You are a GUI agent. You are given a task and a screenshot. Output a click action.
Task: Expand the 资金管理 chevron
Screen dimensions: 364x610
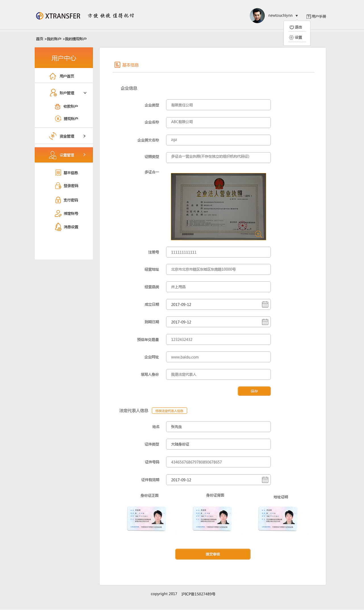pos(84,136)
